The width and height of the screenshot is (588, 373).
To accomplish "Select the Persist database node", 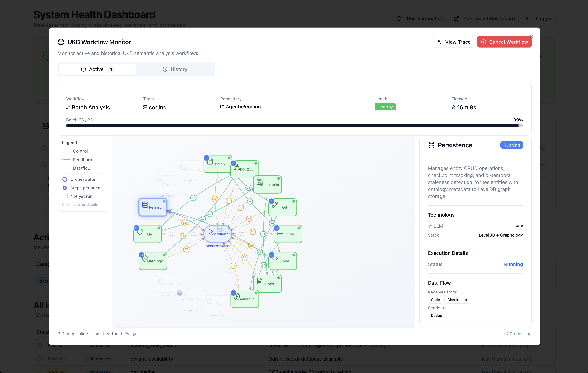I will (x=153, y=207).
